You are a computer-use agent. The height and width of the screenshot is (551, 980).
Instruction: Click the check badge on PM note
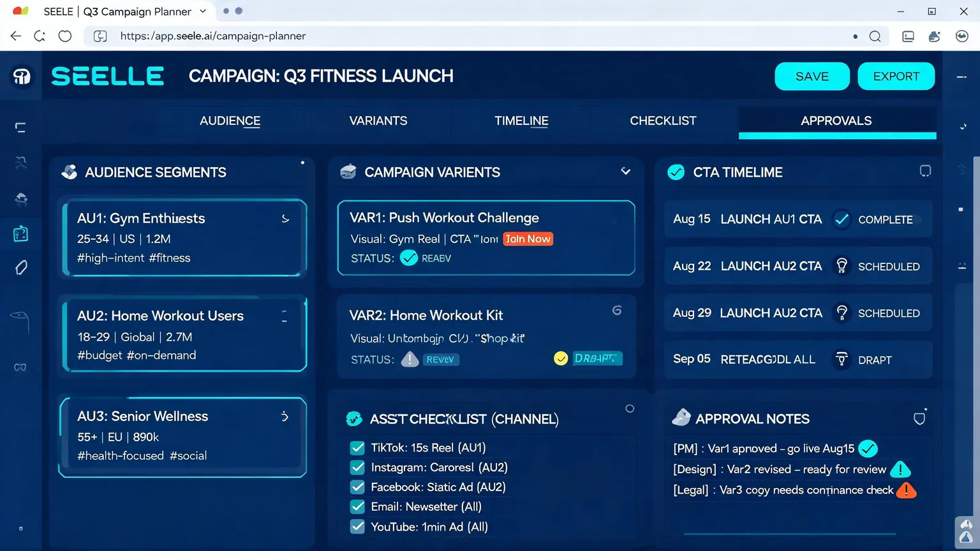point(868,449)
